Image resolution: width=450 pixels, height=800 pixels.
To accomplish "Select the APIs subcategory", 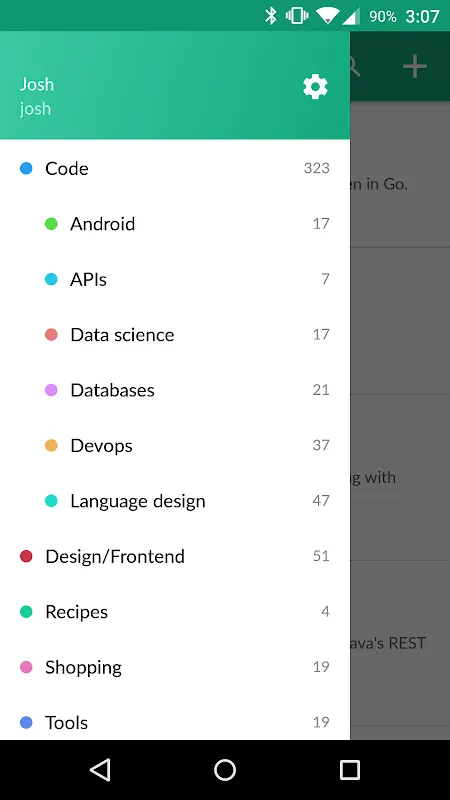I will click(x=175, y=279).
